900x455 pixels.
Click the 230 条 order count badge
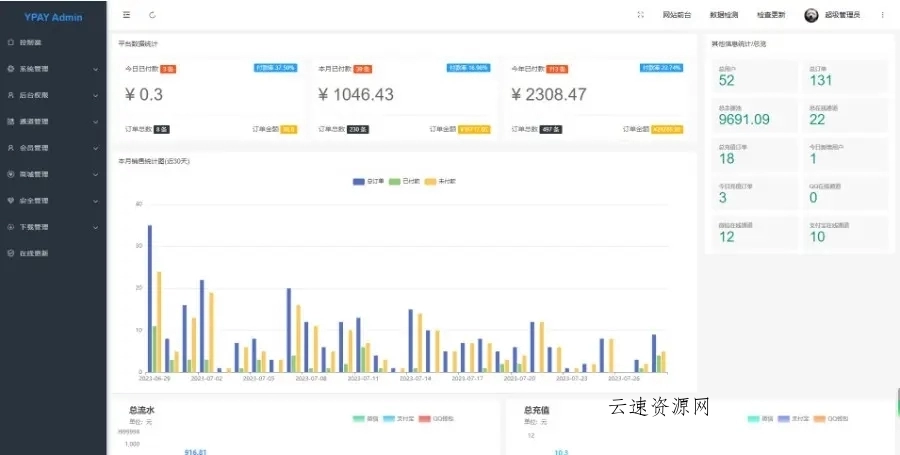(x=358, y=130)
